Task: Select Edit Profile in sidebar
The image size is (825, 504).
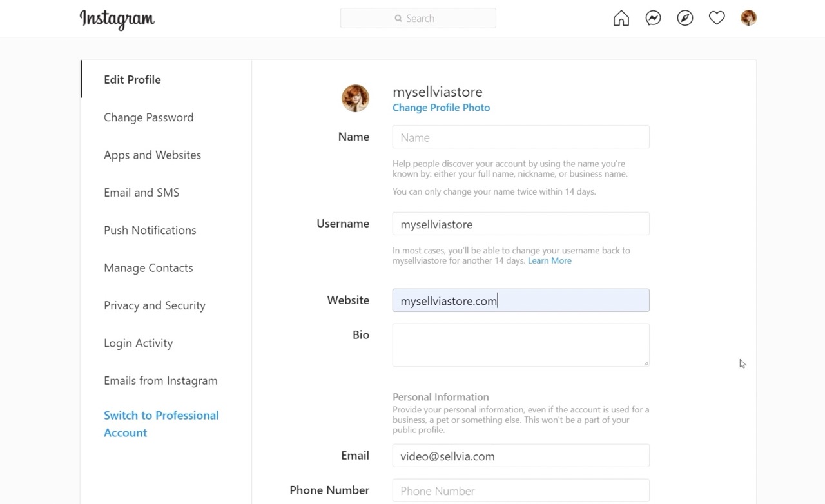Action: [132, 79]
